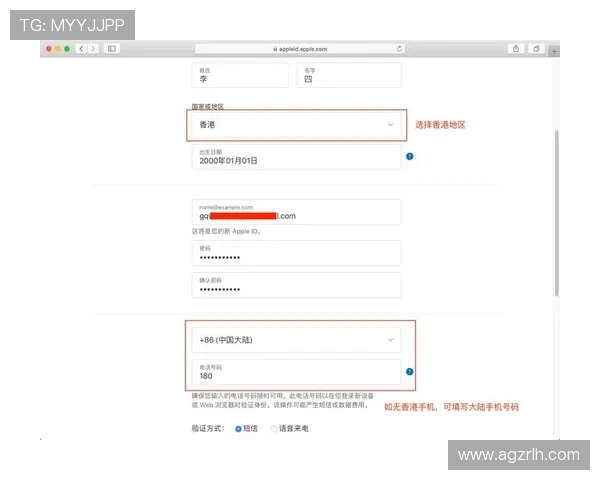
Task: Select 语音来电 verification radio button
Action: [x=274, y=429]
